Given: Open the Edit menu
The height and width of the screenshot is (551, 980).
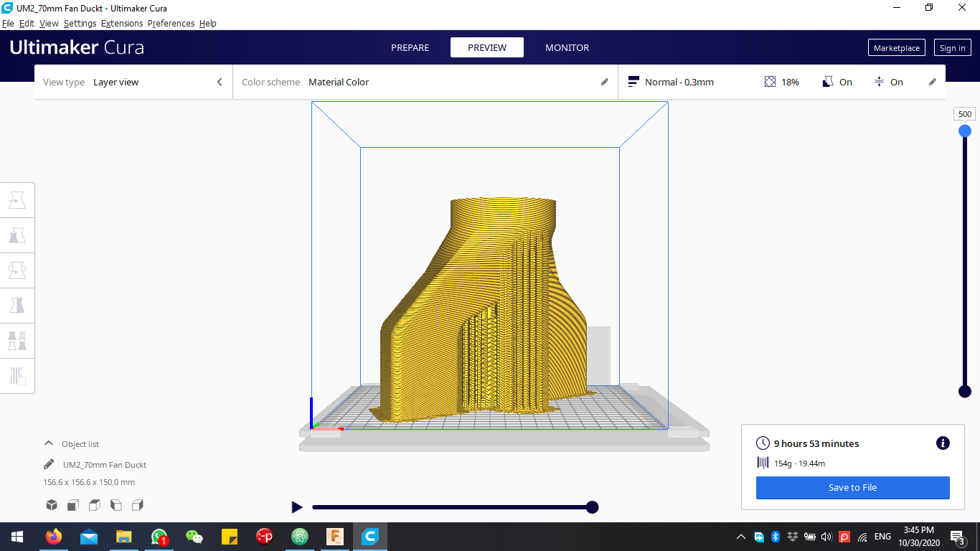Looking at the screenshot, I should (x=27, y=23).
